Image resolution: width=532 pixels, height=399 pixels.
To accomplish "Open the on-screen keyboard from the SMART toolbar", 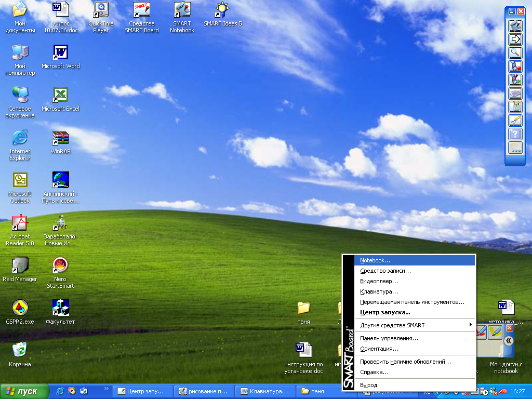I will (515, 94).
